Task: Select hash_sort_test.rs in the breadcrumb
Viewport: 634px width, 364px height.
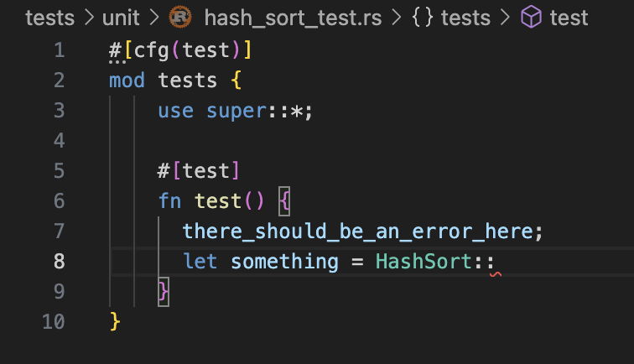Action: pyautogui.click(x=293, y=18)
